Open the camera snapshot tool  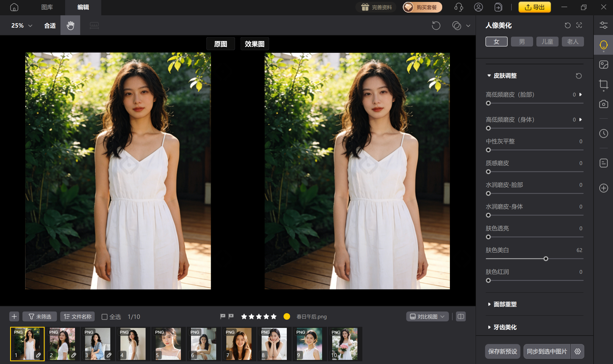[x=603, y=104]
